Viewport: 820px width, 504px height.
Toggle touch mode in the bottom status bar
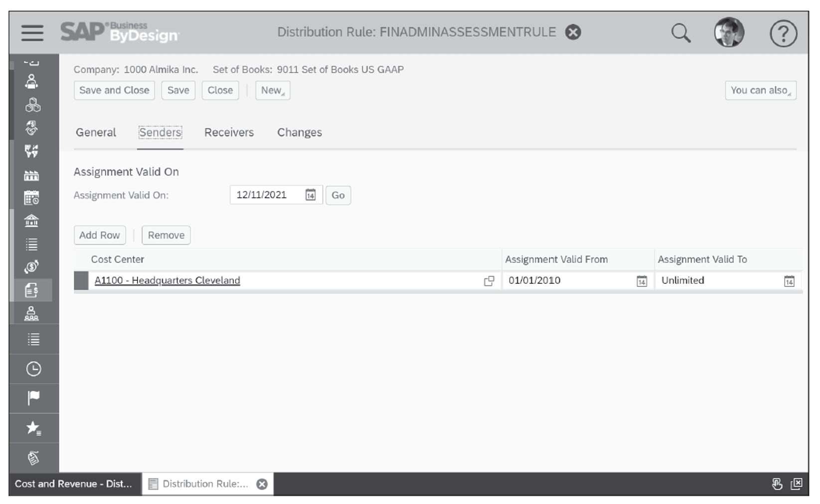click(776, 484)
